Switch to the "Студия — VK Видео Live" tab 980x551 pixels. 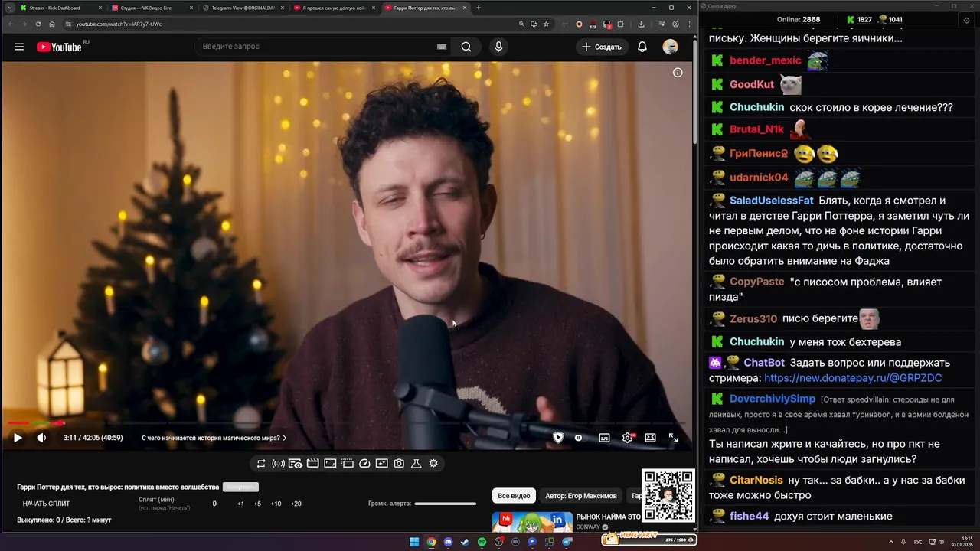tap(151, 8)
